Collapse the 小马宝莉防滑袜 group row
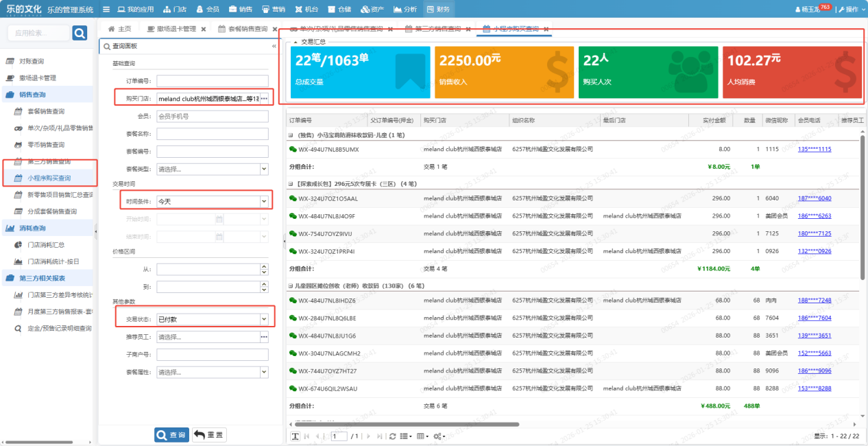This screenshot has width=868, height=446. click(291, 135)
